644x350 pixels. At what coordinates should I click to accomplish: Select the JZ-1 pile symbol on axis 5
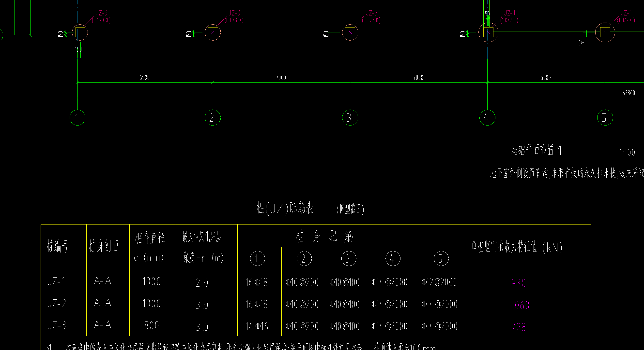[605, 32]
